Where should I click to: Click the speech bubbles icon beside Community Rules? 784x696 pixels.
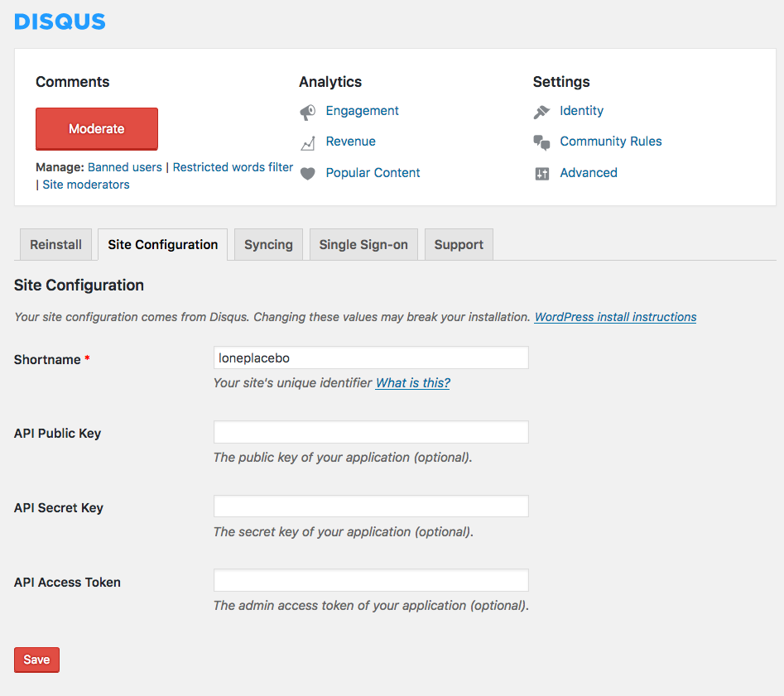click(541, 142)
